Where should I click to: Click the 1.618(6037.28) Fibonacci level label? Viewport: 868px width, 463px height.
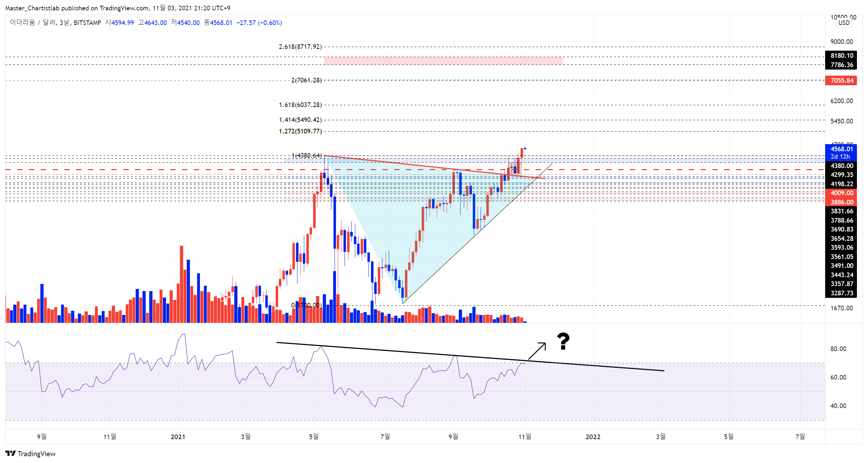(300, 105)
